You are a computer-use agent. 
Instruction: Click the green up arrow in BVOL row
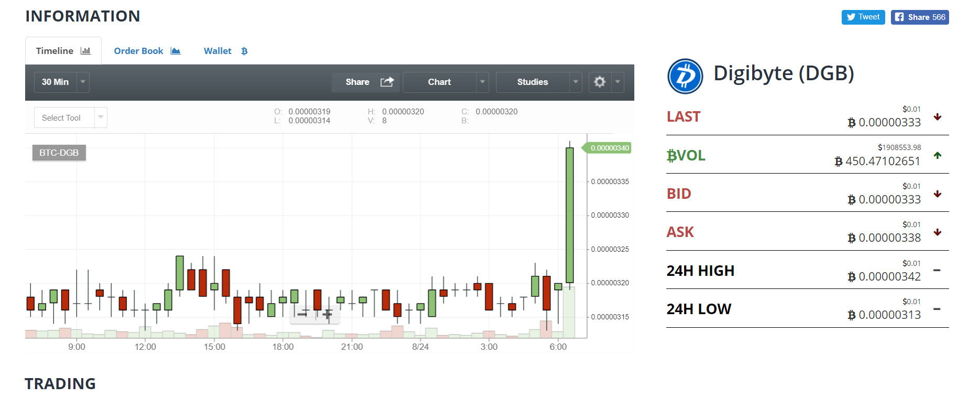tap(938, 155)
